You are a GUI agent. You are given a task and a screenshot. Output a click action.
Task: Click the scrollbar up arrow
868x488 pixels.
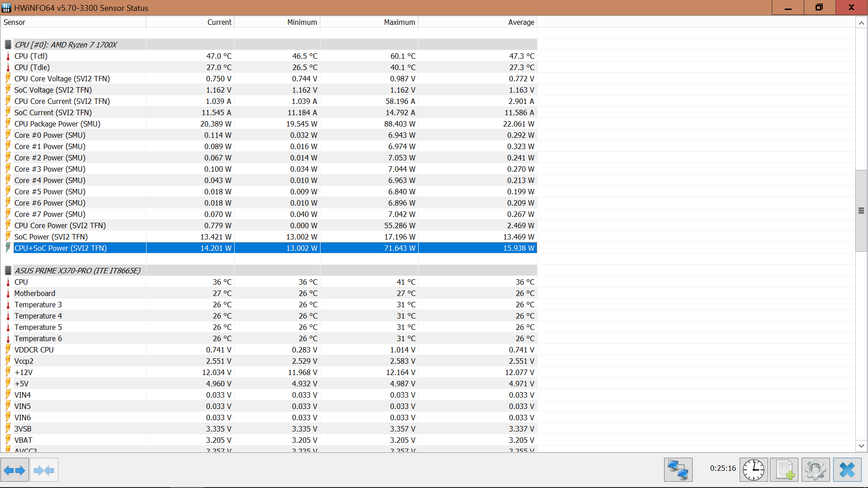tap(861, 23)
